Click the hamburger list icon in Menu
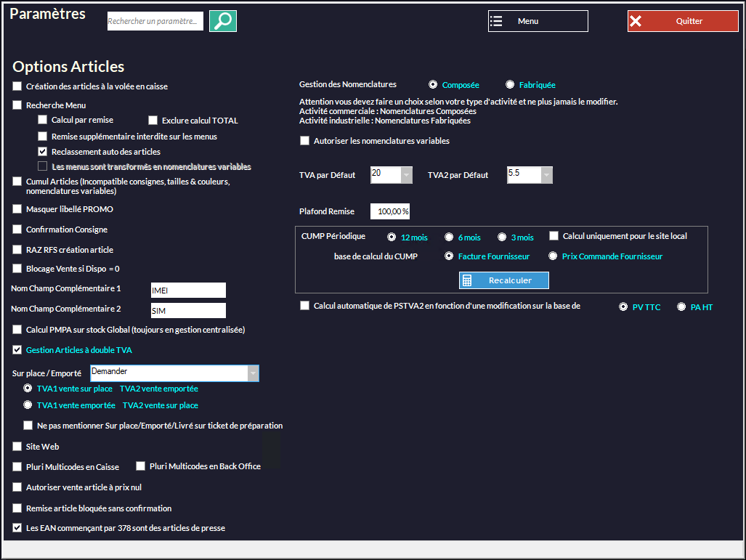This screenshot has width=746, height=560. tap(496, 21)
